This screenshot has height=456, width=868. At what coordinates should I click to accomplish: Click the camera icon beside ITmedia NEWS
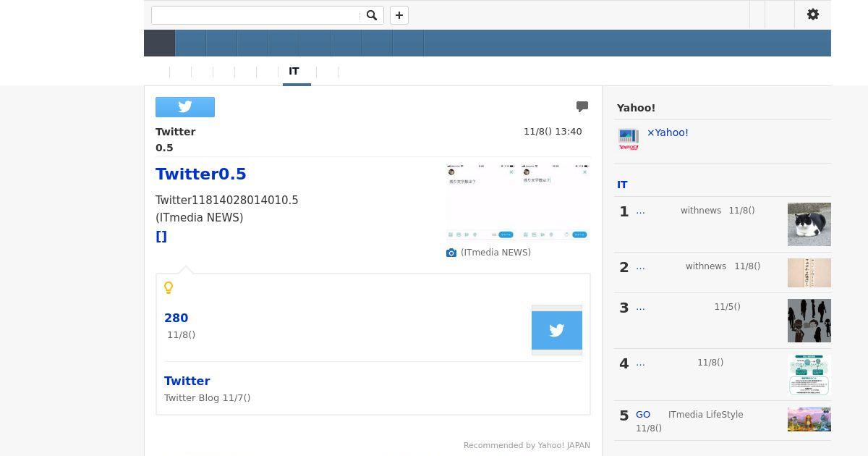(451, 253)
